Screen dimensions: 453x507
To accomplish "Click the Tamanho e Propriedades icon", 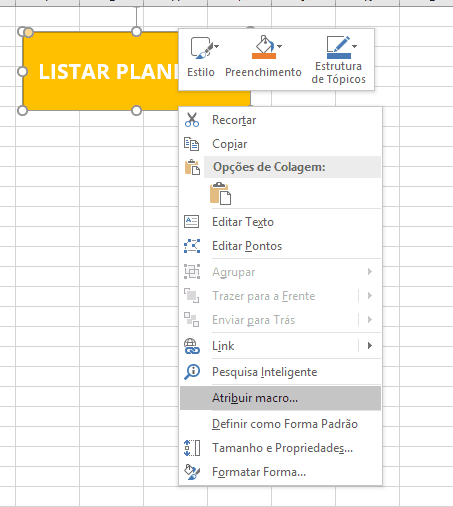I will click(x=192, y=448).
